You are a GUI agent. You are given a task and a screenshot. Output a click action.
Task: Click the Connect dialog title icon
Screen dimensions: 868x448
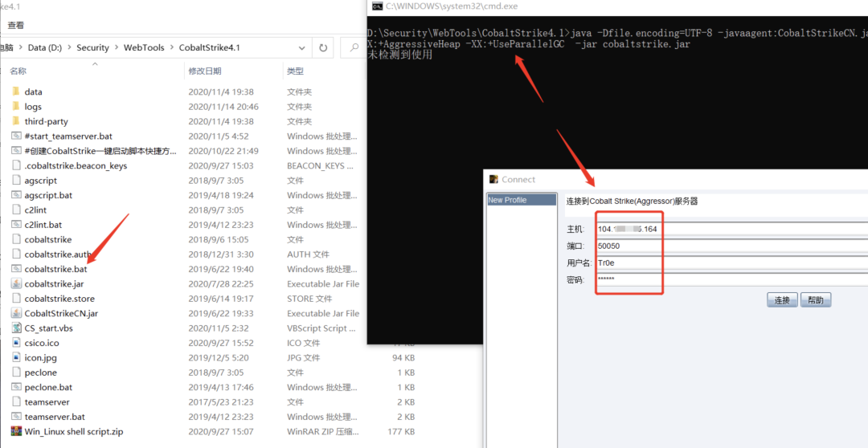(493, 179)
